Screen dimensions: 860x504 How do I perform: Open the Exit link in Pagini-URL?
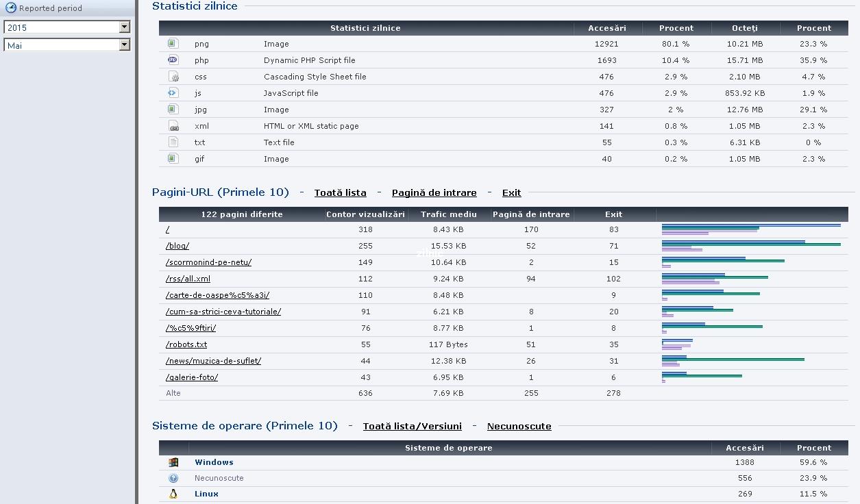click(512, 192)
